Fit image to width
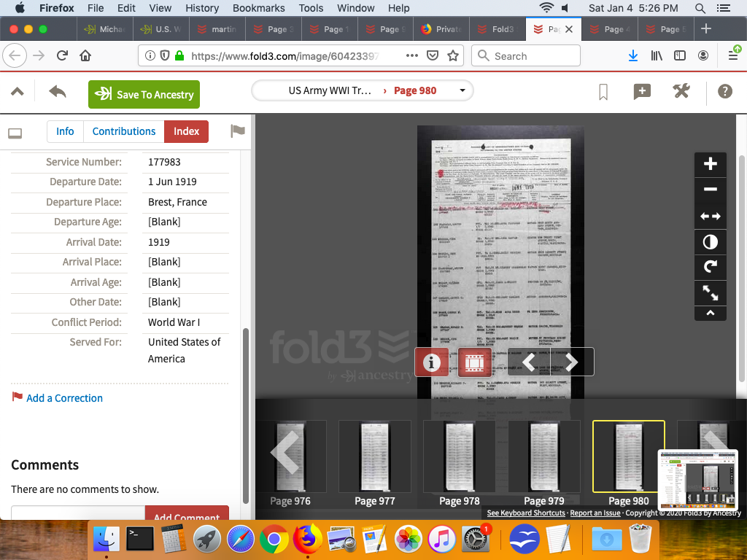The image size is (747, 560). [x=710, y=216]
